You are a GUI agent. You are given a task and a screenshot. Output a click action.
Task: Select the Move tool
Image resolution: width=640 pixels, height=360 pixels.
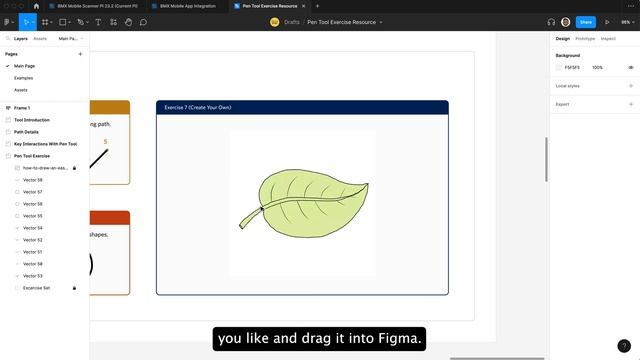pos(26,22)
